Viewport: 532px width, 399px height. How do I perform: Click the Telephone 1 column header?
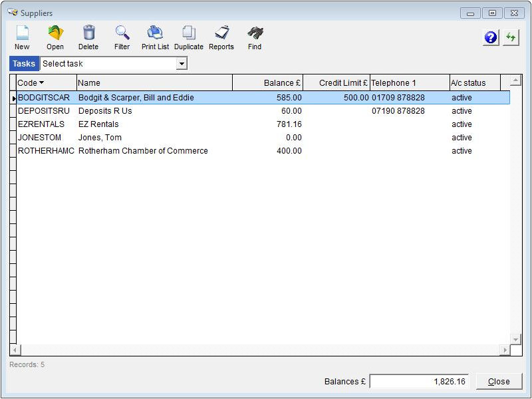410,82
